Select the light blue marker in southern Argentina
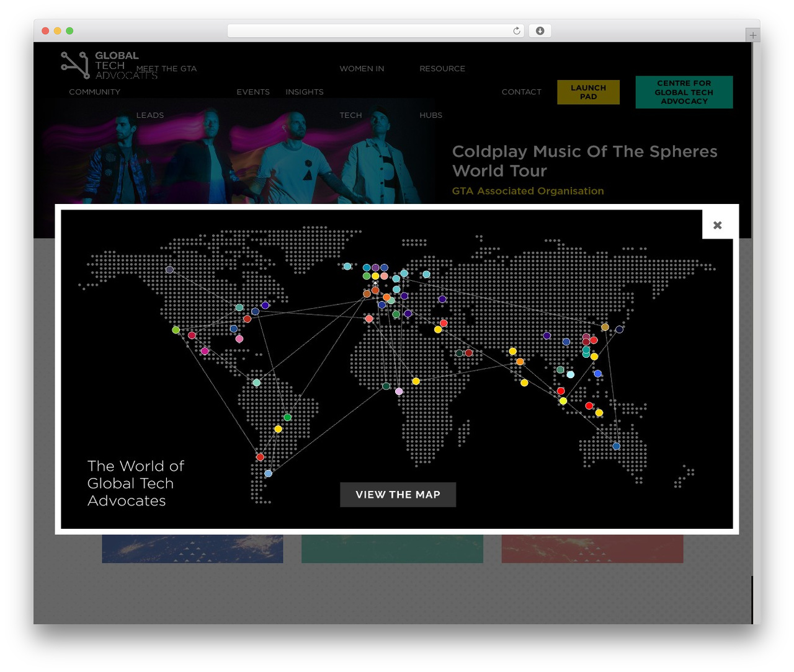 268,473
